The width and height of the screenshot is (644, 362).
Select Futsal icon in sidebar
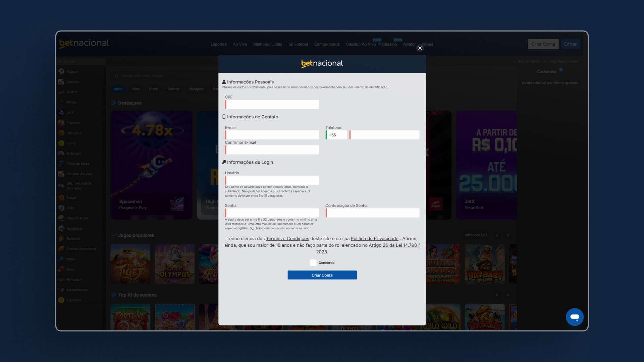[61, 198]
